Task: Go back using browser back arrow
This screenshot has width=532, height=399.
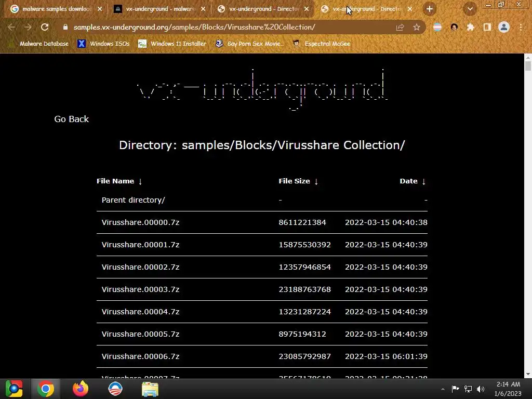Action: point(11,27)
